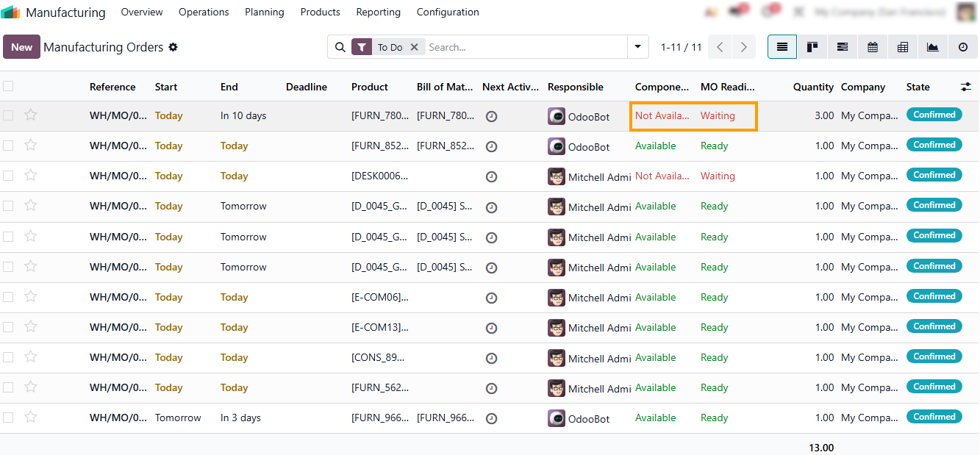Star the first manufacturing order row
Viewport: 980px width, 455px height.
click(31, 115)
